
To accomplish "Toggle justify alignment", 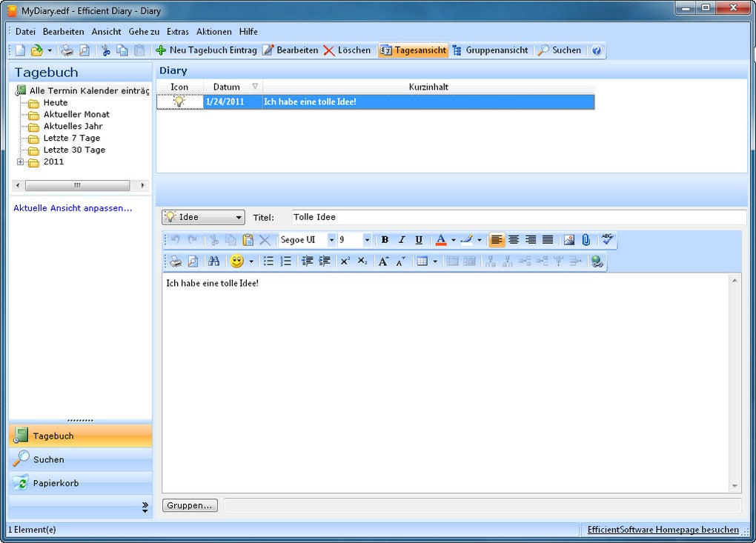I will coord(548,240).
